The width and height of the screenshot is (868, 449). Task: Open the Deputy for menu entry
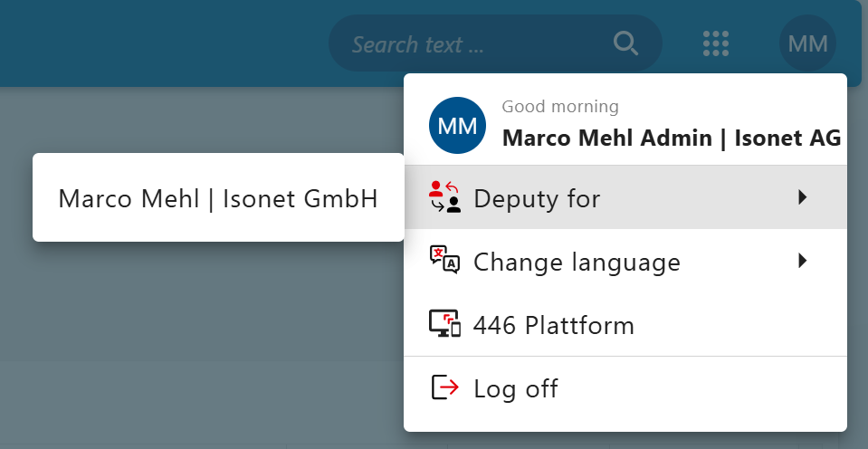point(625,197)
